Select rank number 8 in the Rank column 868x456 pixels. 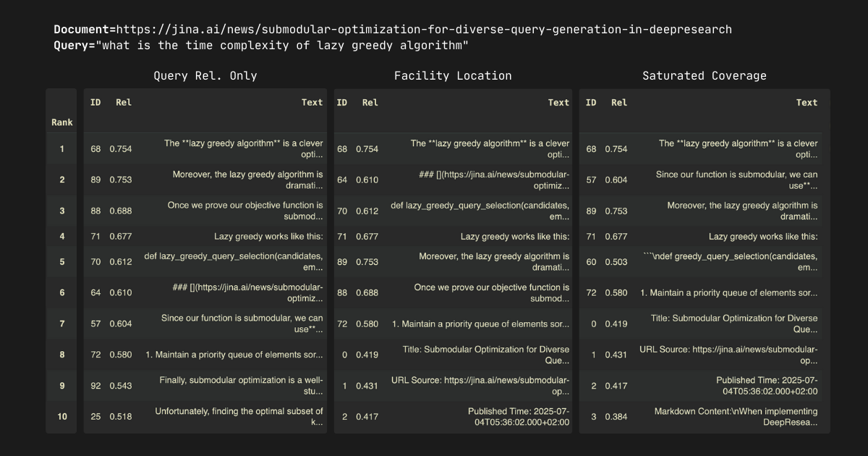62,355
